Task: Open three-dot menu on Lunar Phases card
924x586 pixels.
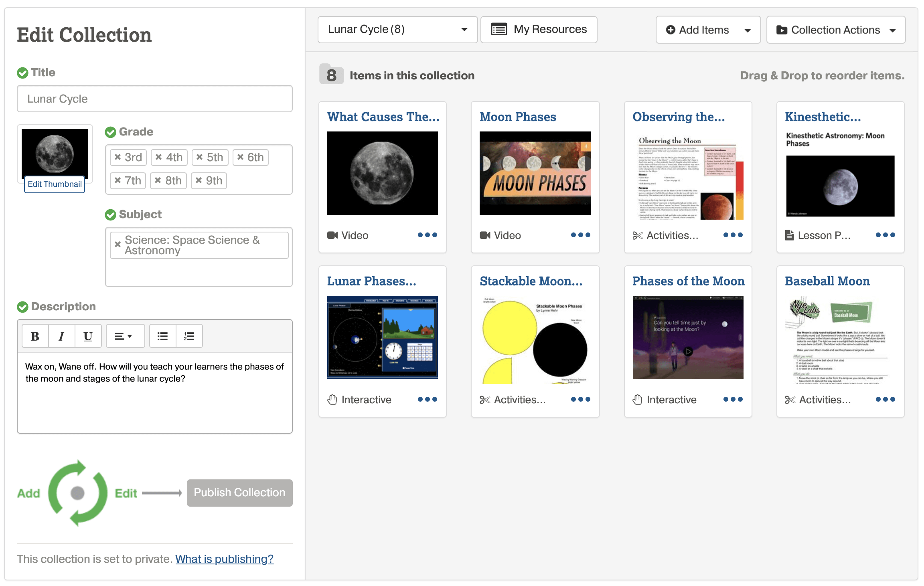Action: pos(427,400)
